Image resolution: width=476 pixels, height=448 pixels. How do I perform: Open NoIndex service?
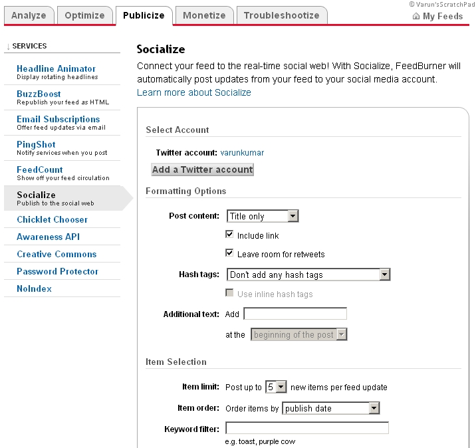click(35, 288)
